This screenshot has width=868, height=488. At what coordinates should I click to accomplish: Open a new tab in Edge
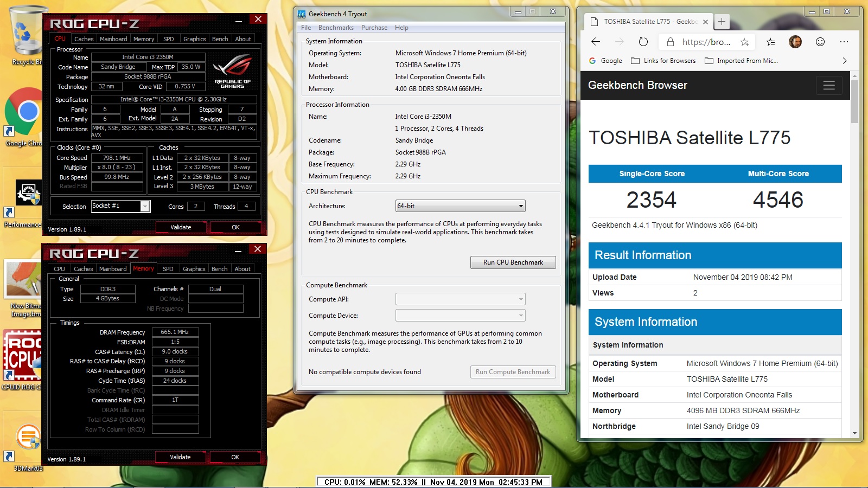tap(722, 22)
